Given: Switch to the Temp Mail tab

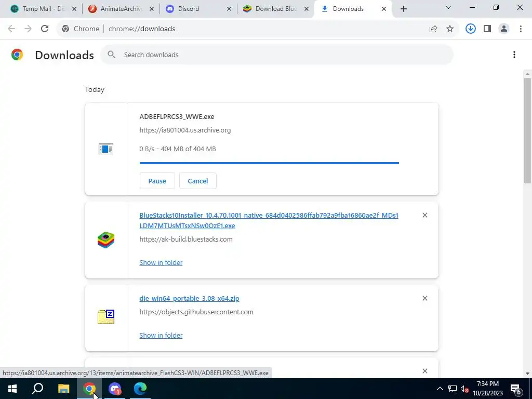Looking at the screenshot, I should click(x=43, y=9).
